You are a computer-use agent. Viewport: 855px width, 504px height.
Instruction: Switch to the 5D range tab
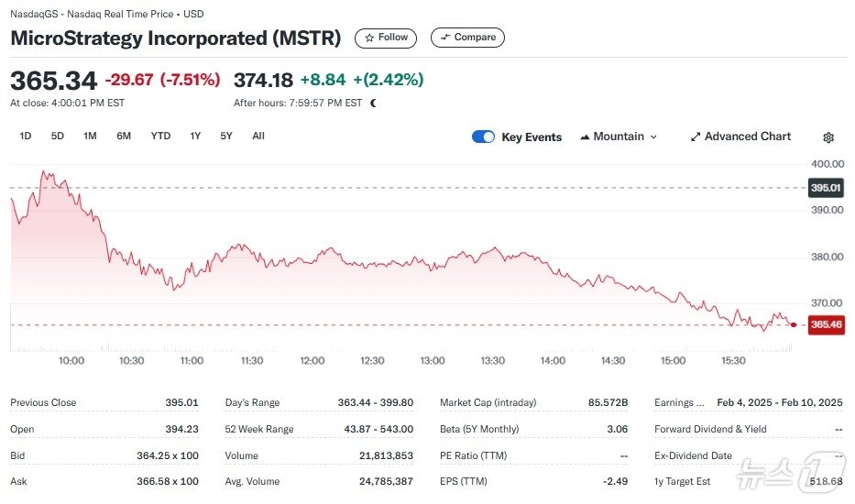tap(58, 136)
